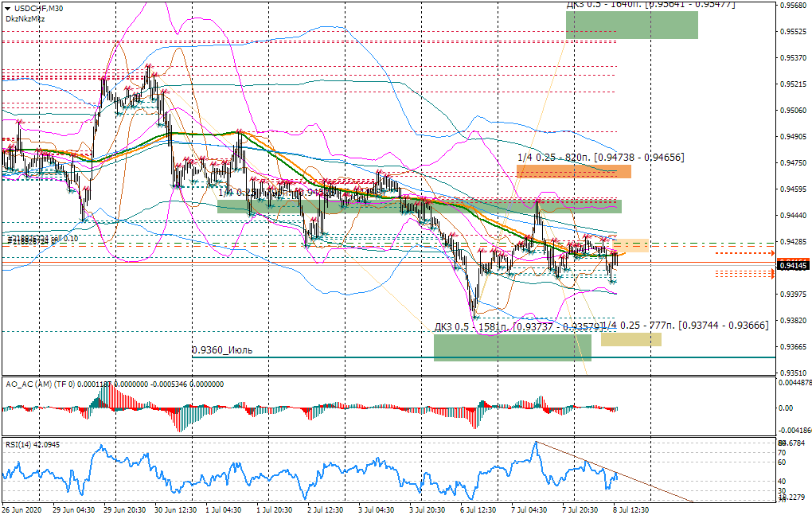Click price scale value 0.94595
Viewport: 812px width, 519px height.
794,189
